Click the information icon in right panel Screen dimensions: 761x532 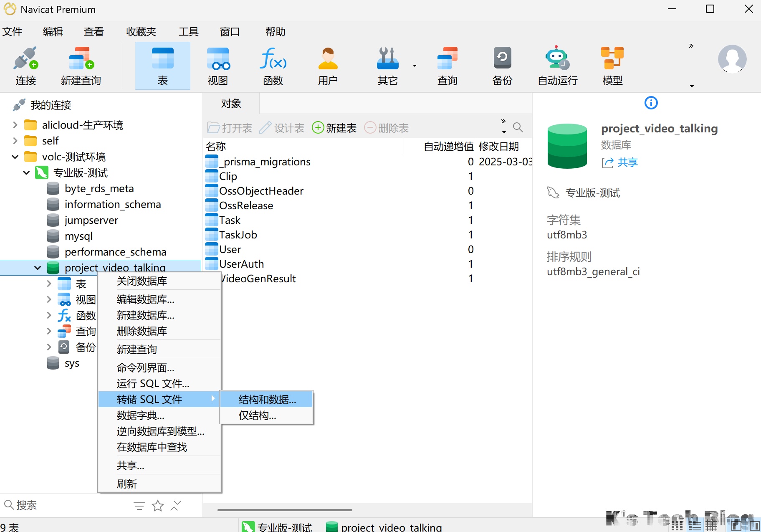651,103
